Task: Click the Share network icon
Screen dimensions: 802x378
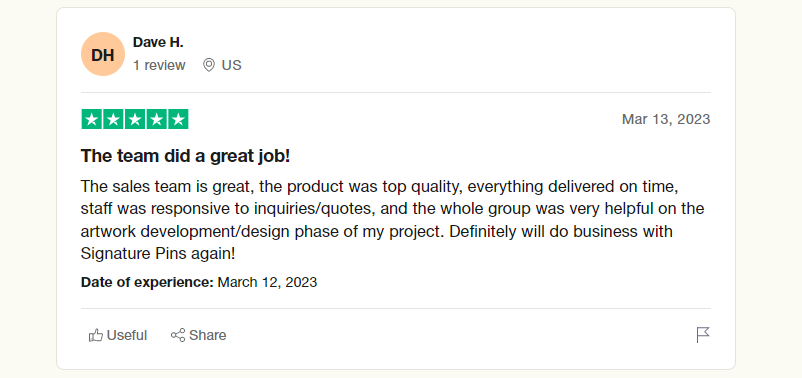Action: click(x=178, y=335)
